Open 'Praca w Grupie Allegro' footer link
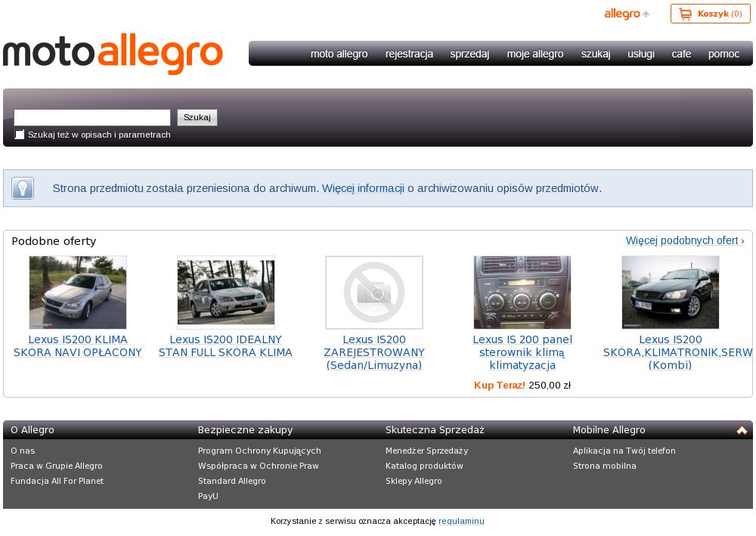This screenshot has height=536, width=756. 57,466
